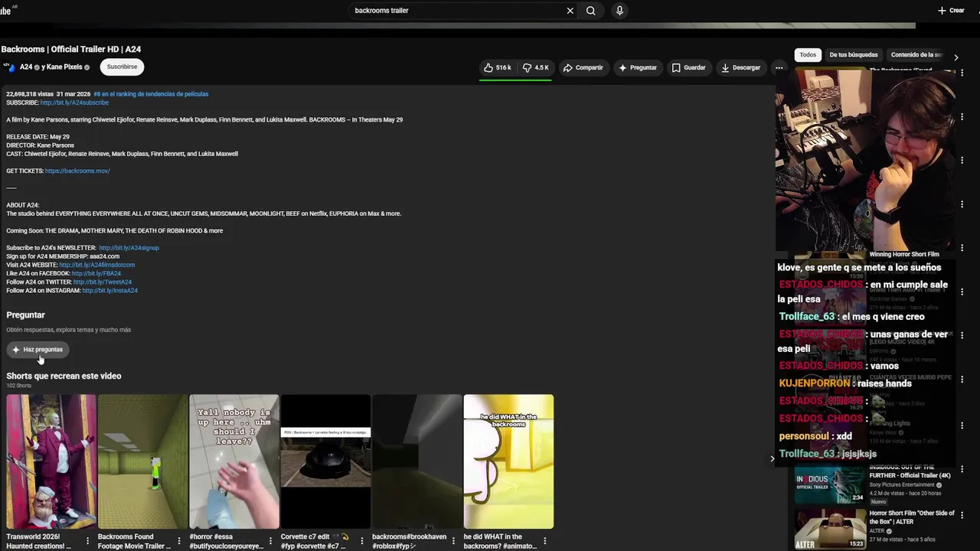Open the backrooms#brookhaven #roblox short
The height and width of the screenshot is (551, 980).
tap(417, 461)
